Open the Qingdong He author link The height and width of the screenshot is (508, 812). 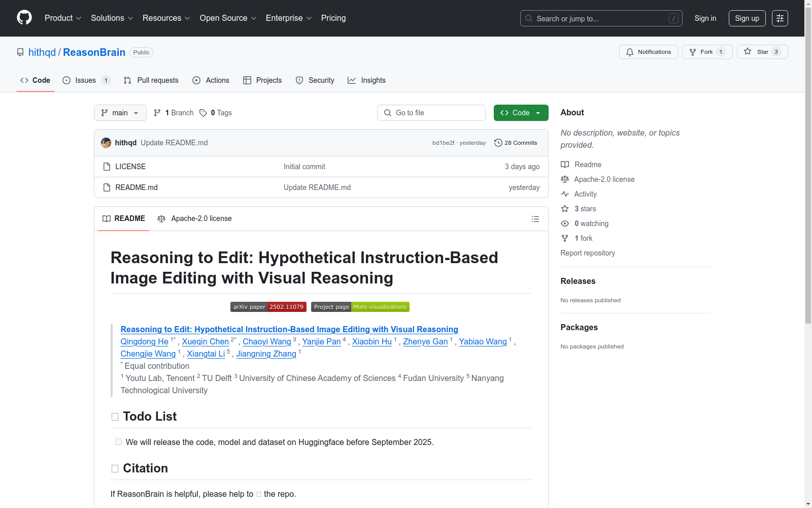tap(145, 341)
